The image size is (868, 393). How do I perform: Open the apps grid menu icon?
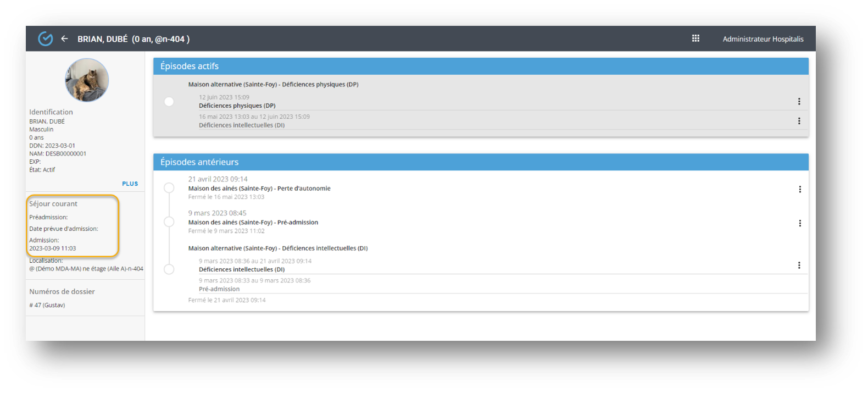coord(695,38)
